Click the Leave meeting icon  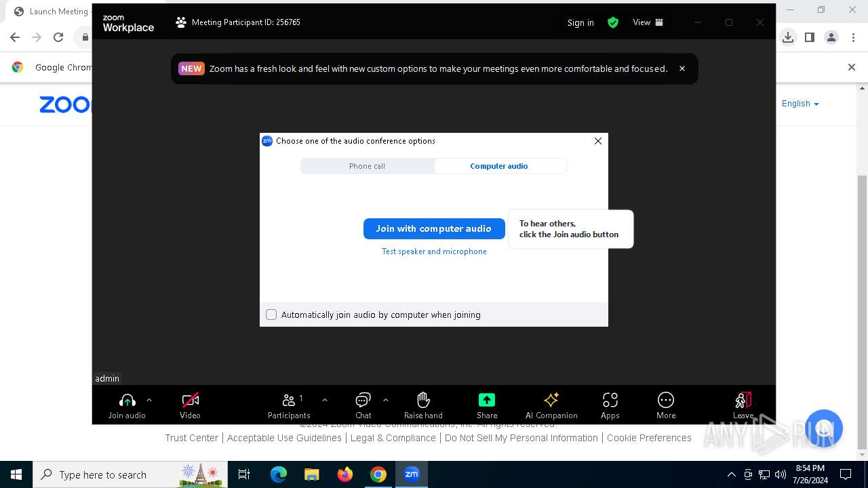(743, 400)
